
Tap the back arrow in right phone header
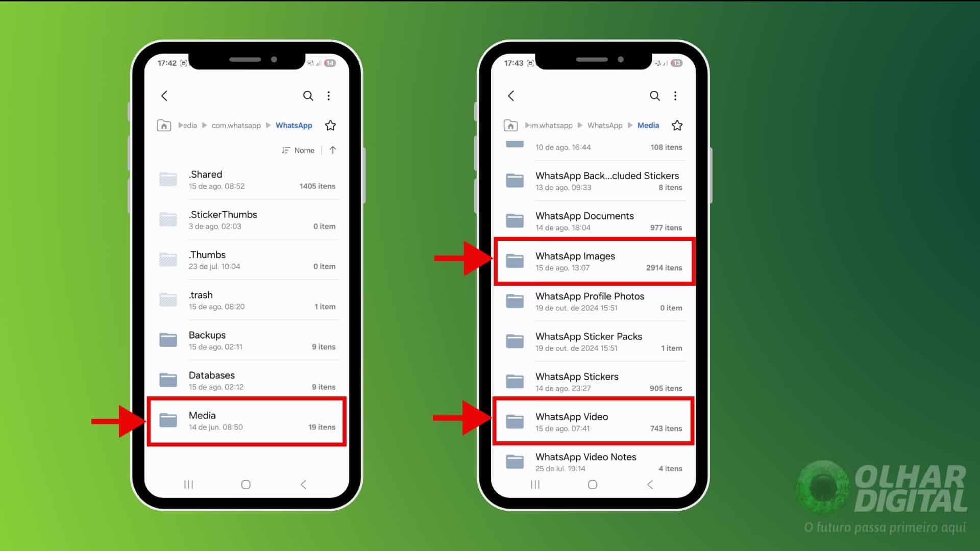click(511, 95)
